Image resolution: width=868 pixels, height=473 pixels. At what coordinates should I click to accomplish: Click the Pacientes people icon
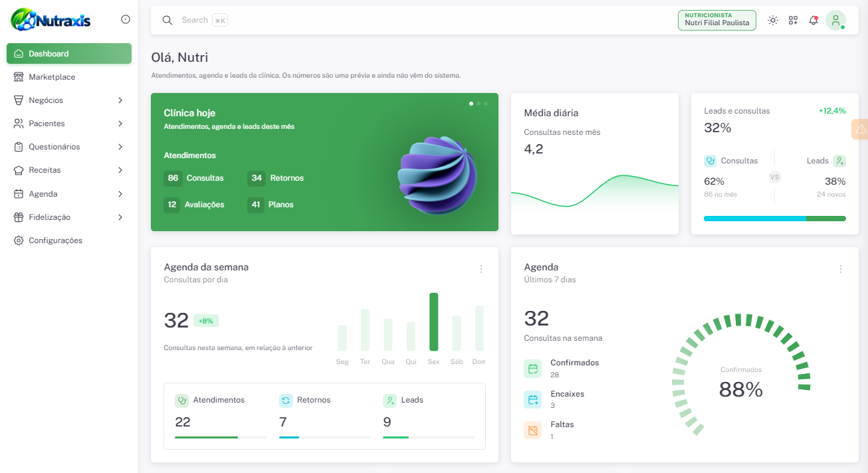pos(19,124)
